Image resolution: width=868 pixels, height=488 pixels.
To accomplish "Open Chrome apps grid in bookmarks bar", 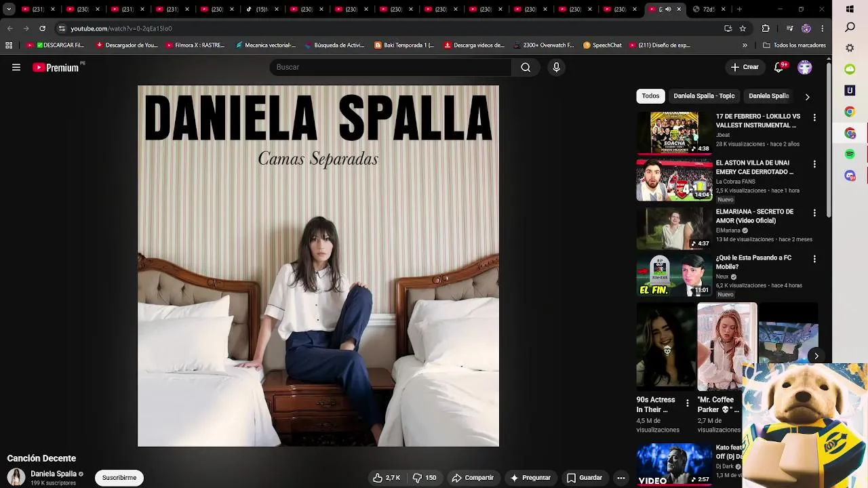I will click(x=9, y=45).
